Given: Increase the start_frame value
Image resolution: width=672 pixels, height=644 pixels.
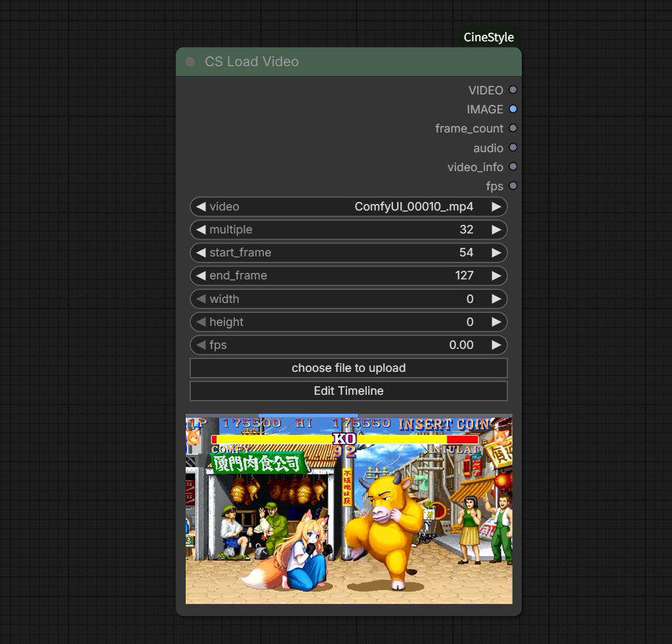Looking at the screenshot, I should (496, 252).
